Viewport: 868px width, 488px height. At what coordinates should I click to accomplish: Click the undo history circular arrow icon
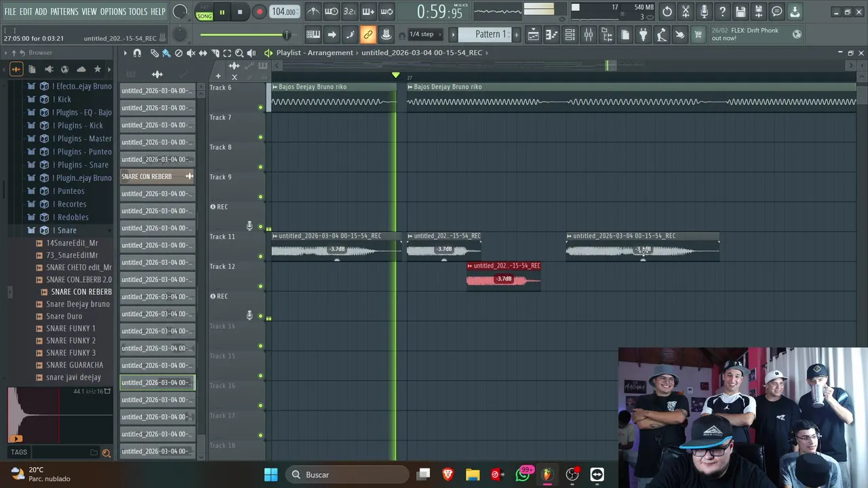coord(667,12)
